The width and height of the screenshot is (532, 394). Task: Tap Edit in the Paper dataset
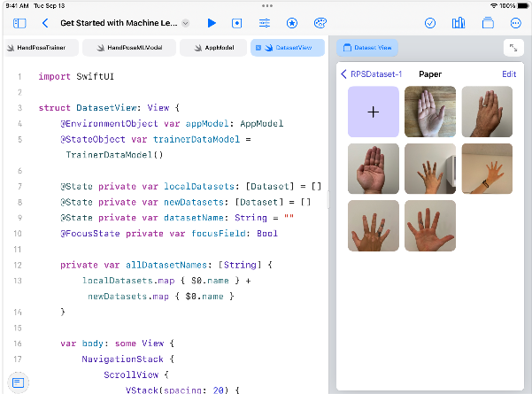tap(509, 74)
